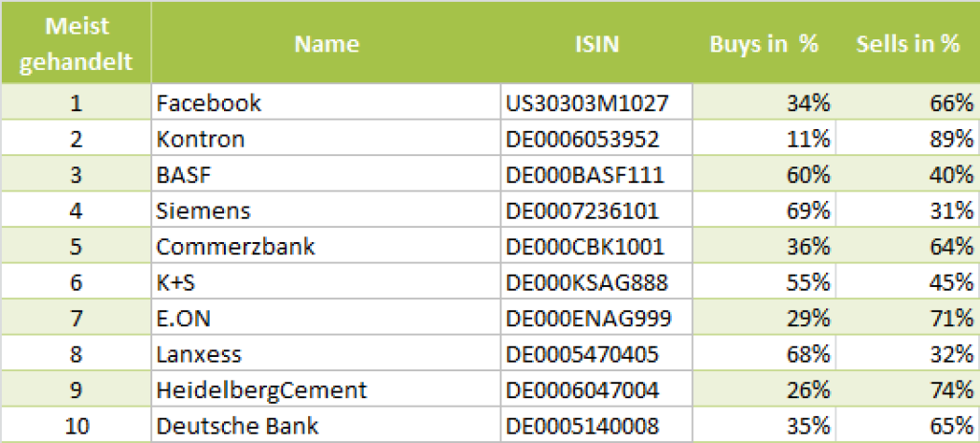
Task: Click the 'Meist gehandelt' column header
Action: point(76,44)
